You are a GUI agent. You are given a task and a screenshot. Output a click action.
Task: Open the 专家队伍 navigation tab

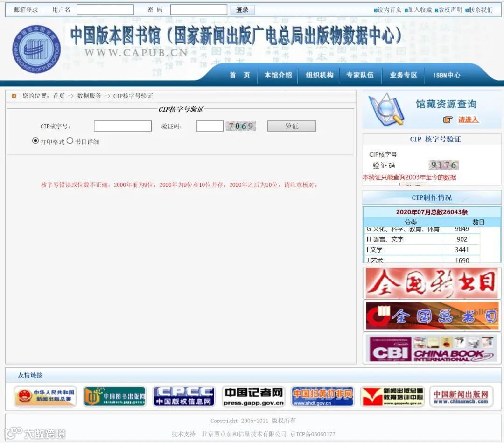[x=360, y=75]
